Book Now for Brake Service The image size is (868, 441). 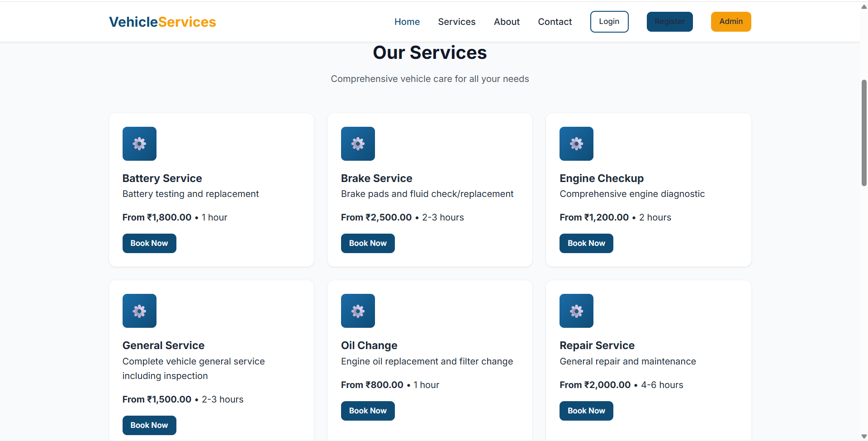coord(368,243)
